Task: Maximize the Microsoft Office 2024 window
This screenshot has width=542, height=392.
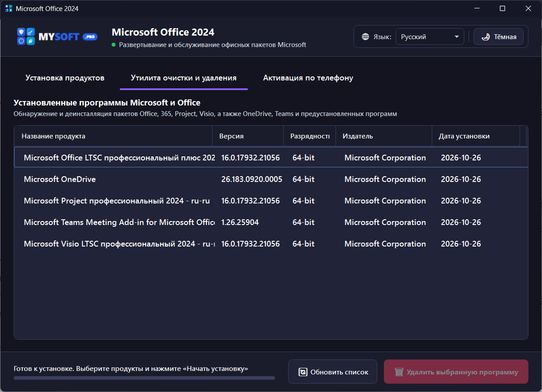Action: [502, 8]
